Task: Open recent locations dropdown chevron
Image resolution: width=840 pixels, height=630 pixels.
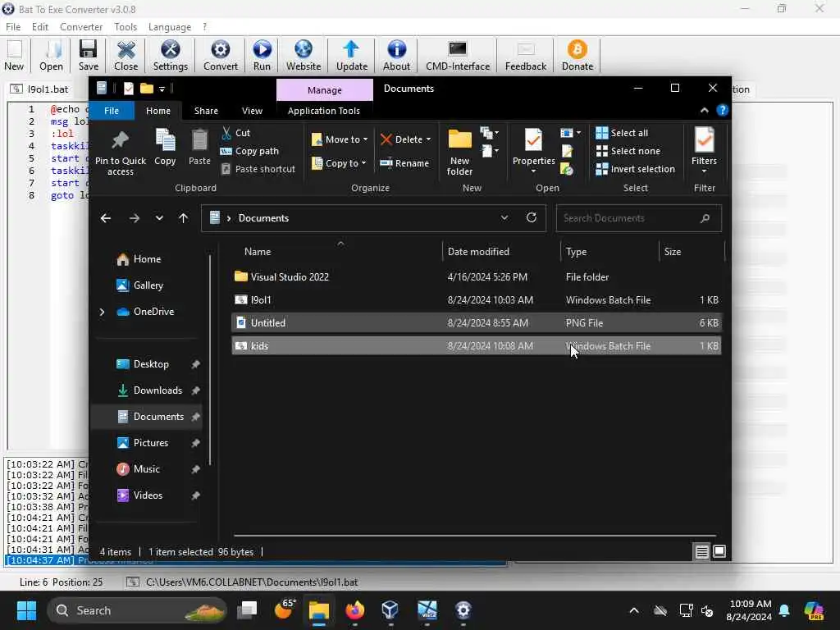Action: [x=159, y=218]
